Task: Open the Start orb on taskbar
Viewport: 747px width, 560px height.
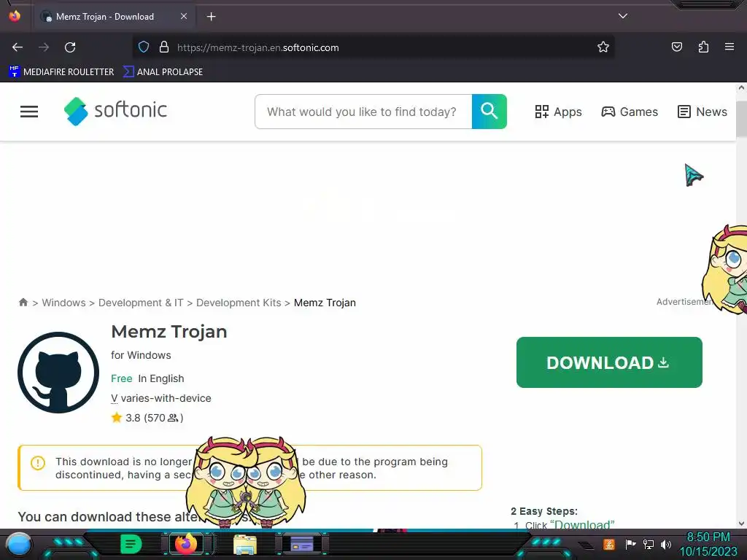Action: pyautogui.click(x=19, y=544)
